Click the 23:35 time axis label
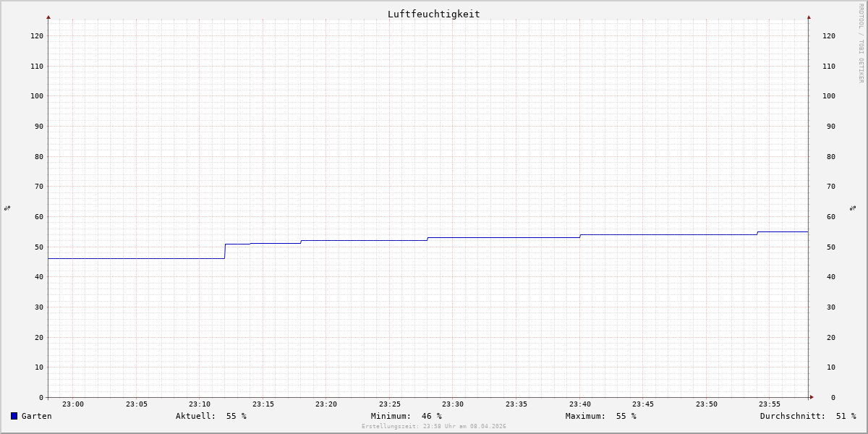This screenshot has height=434, width=868. (x=516, y=404)
